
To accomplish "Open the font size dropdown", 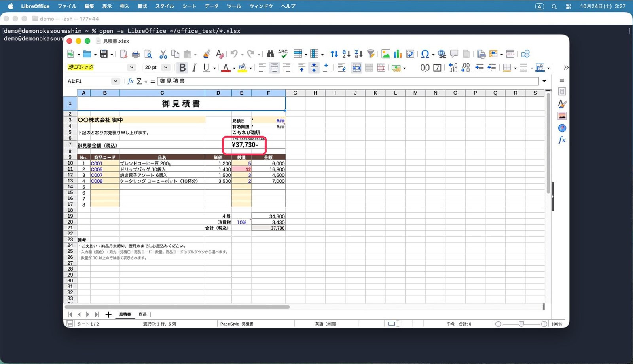I will click(x=166, y=68).
